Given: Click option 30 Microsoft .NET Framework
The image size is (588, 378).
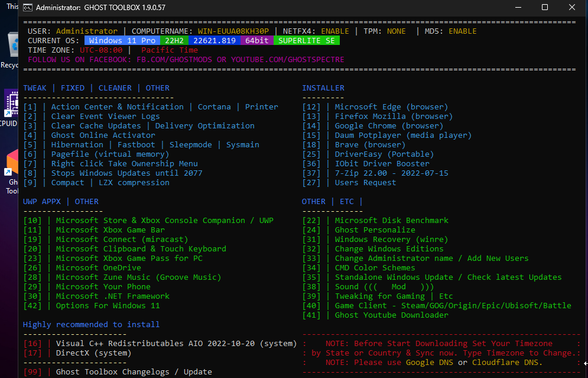Looking at the screenshot, I should (96, 296).
